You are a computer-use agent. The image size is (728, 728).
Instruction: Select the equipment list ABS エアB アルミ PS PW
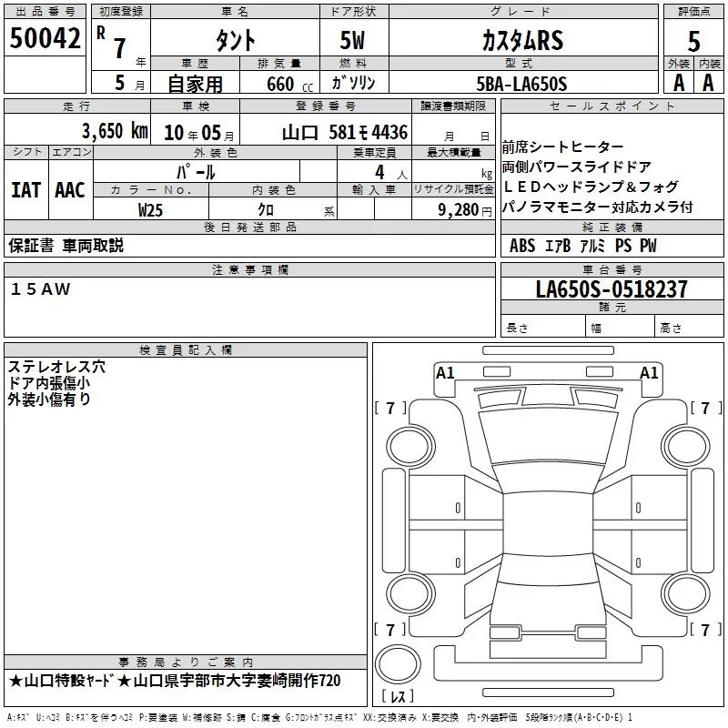582,246
